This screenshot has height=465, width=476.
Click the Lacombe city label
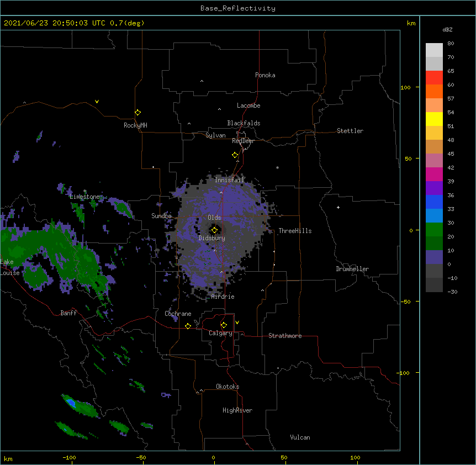248,105
